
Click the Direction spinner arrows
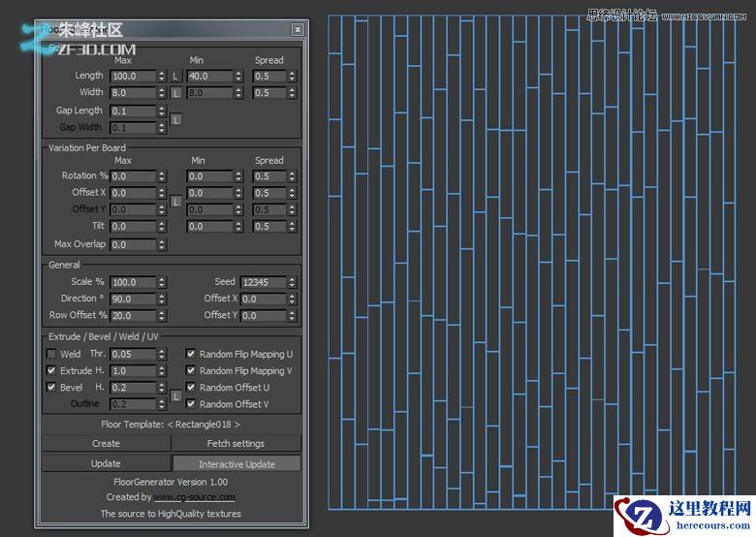(x=162, y=299)
